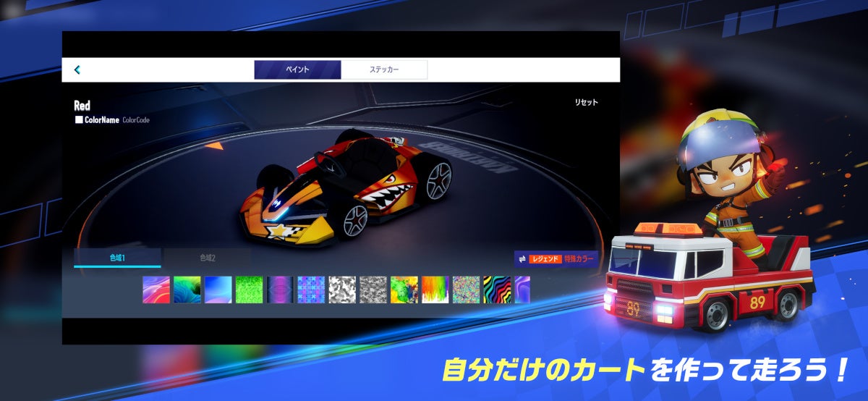The width and height of the screenshot is (868, 401).
Task: Select the 色域2 tab
Action: pyautogui.click(x=208, y=258)
